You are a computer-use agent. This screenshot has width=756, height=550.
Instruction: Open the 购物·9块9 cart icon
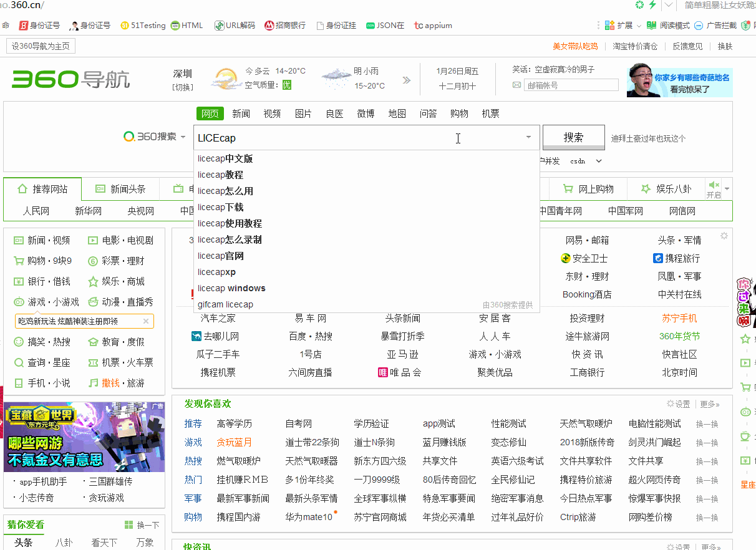[x=18, y=261]
